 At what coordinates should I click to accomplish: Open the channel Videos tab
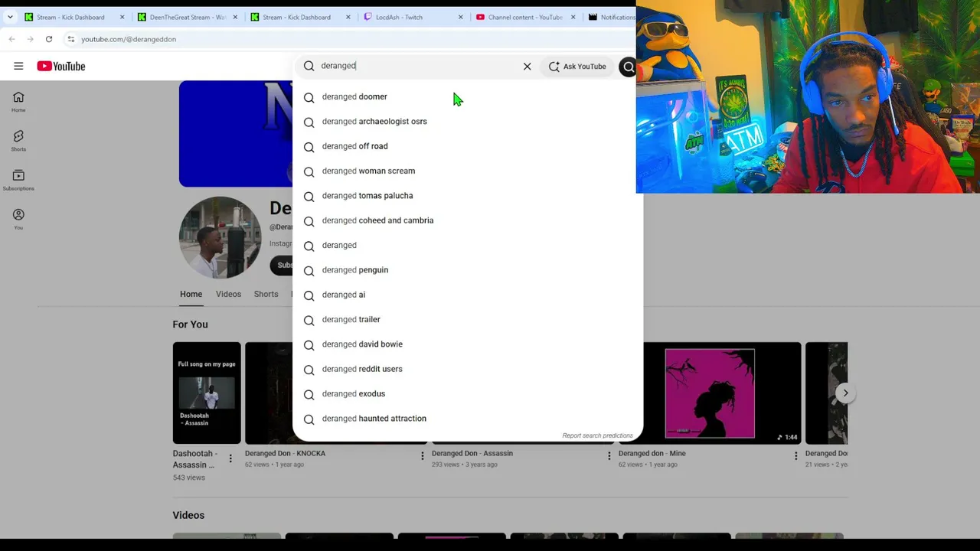228,295
